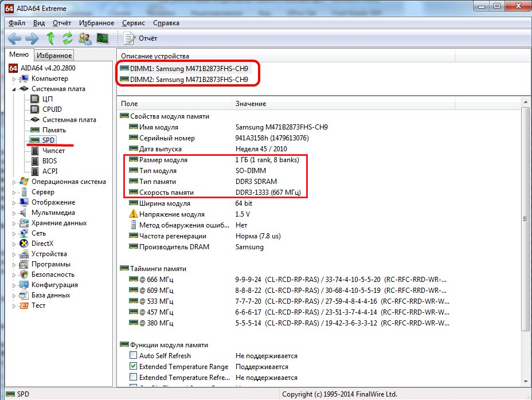This screenshot has height=400, width=532.
Task: Toggle the Extended Temperature Range checkbox
Action: tap(133, 367)
